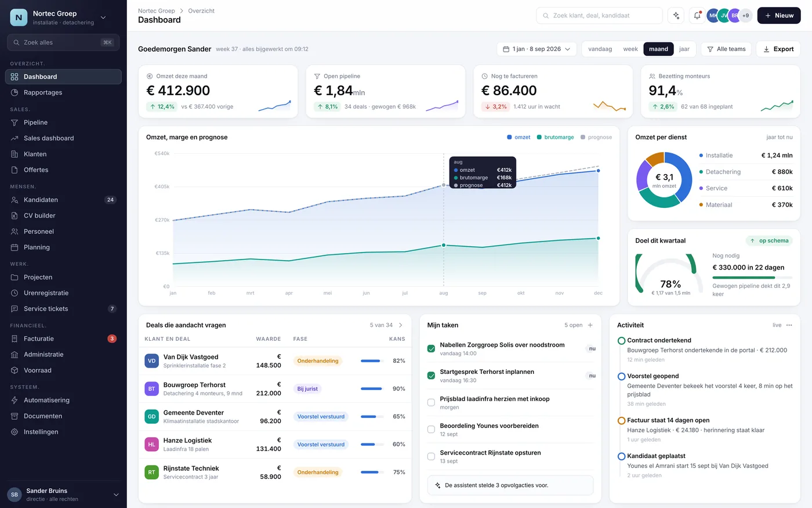Image resolution: width=812 pixels, height=508 pixels.
Task: Open the Instellingen gear icon
Action: [14, 432]
